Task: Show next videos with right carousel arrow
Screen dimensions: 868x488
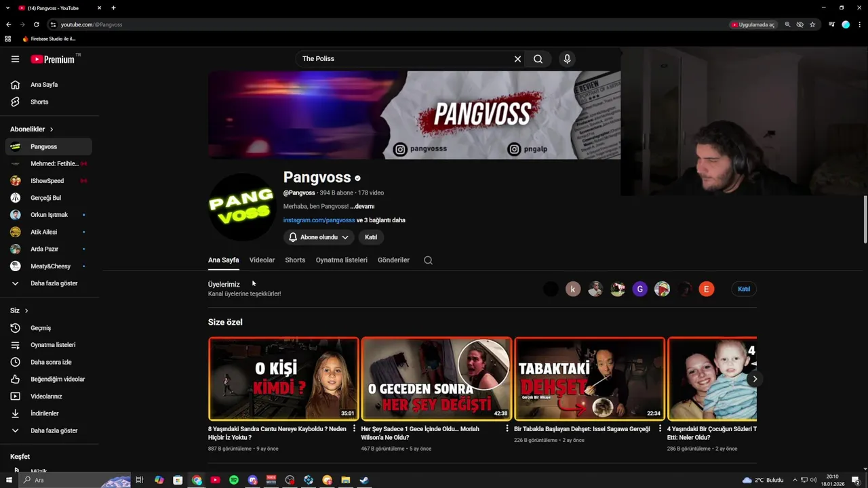Action: pyautogui.click(x=754, y=379)
